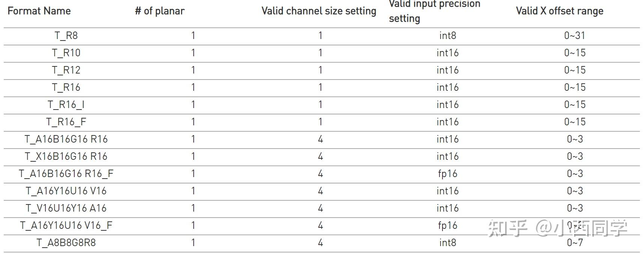
Task: Click the "Valid X offset range" header
Action: click(559, 11)
